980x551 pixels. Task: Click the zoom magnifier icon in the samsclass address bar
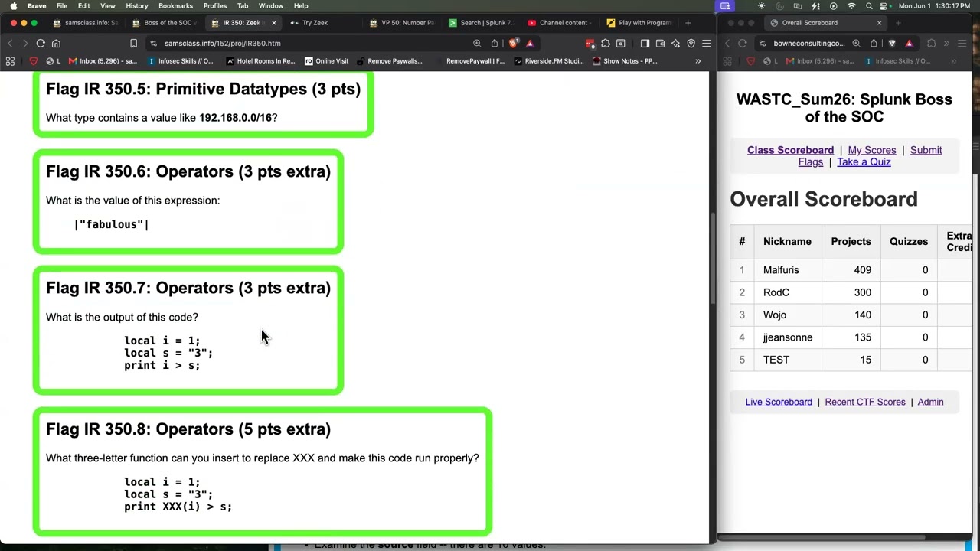(x=477, y=44)
